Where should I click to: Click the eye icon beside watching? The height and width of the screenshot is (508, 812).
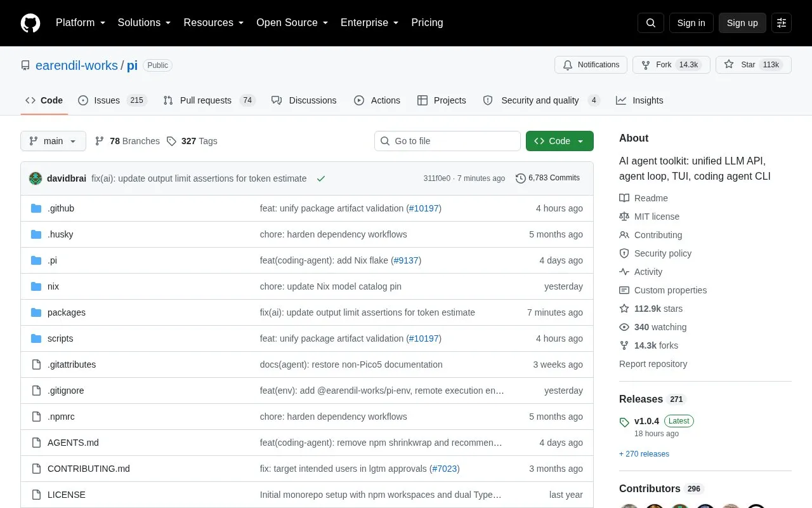[624, 327]
